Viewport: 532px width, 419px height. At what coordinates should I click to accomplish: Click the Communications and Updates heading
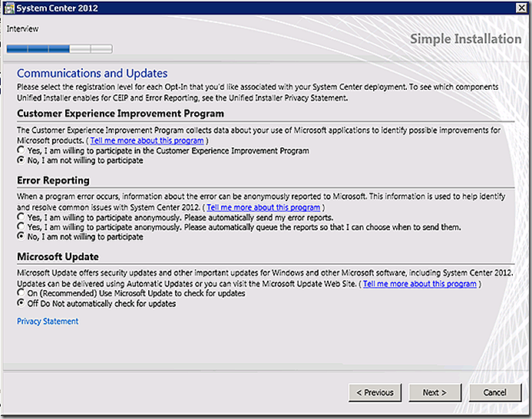92,73
